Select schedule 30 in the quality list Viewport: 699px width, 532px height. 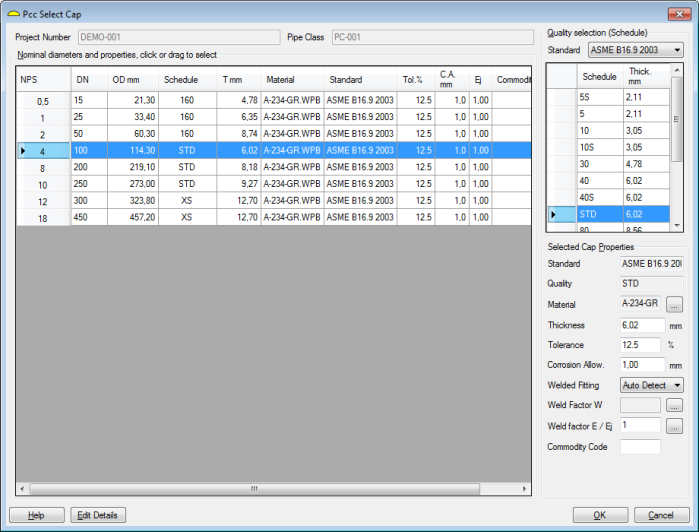click(x=600, y=164)
